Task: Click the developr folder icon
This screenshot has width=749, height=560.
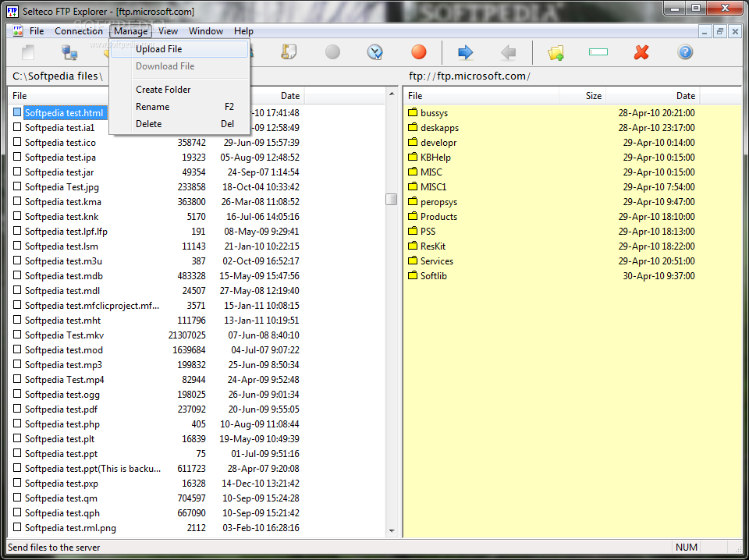Action: 414,142
